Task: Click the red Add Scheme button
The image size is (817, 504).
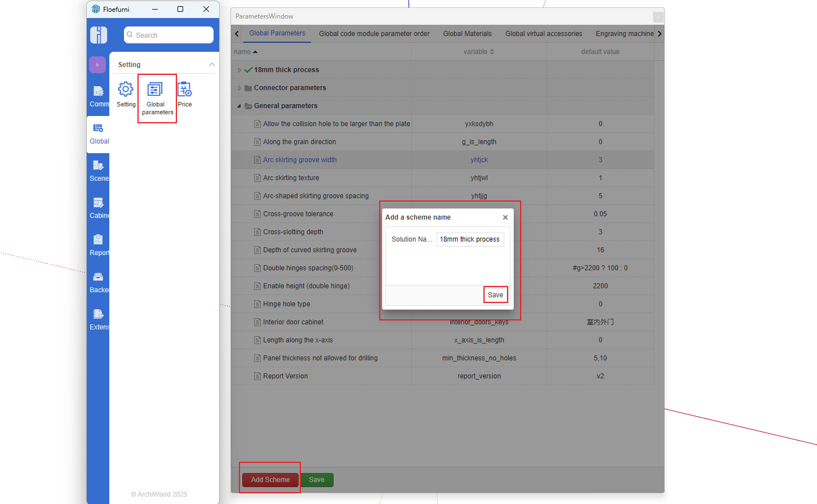Action: 270,480
